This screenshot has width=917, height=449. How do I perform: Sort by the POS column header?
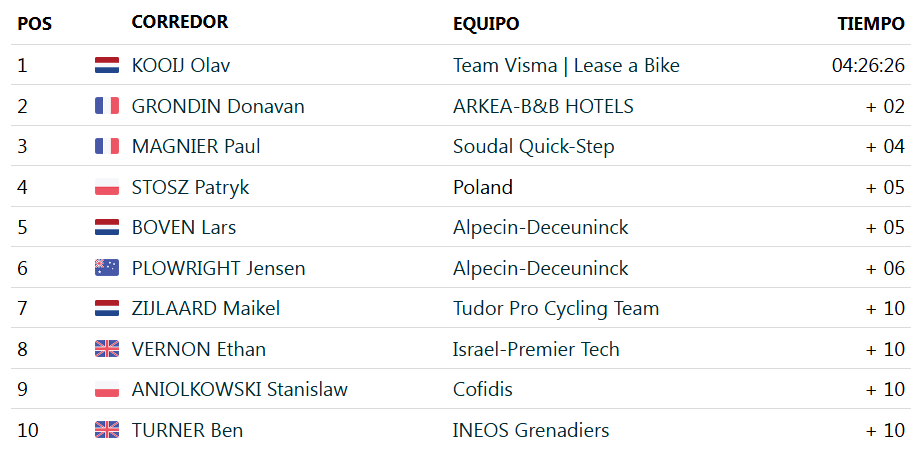click(35, 24)
